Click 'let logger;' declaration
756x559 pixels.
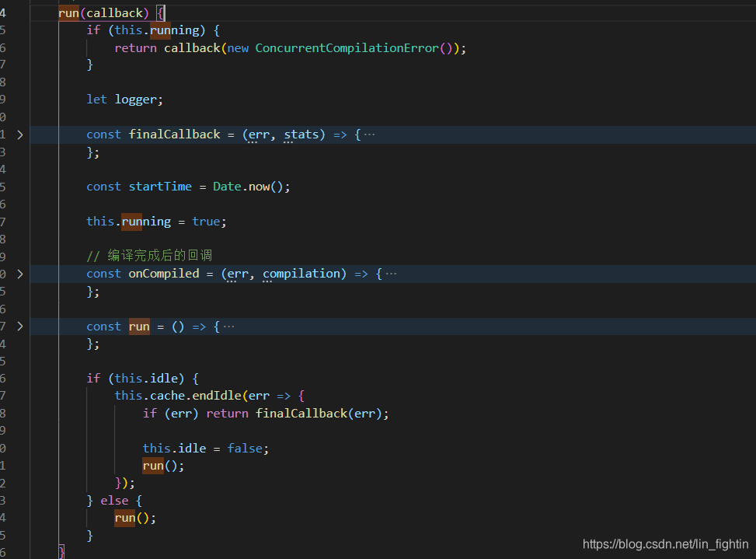pyautogui.click(x=125, y=100)
